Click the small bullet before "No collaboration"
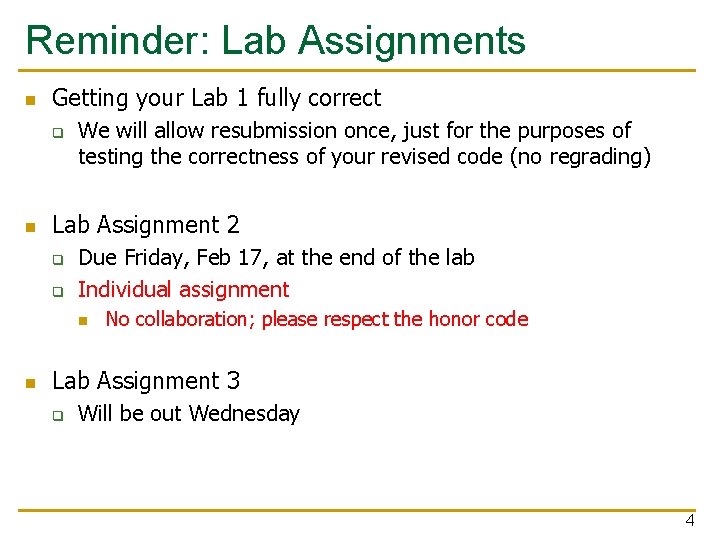720x540 pixels. click(84, 321)
